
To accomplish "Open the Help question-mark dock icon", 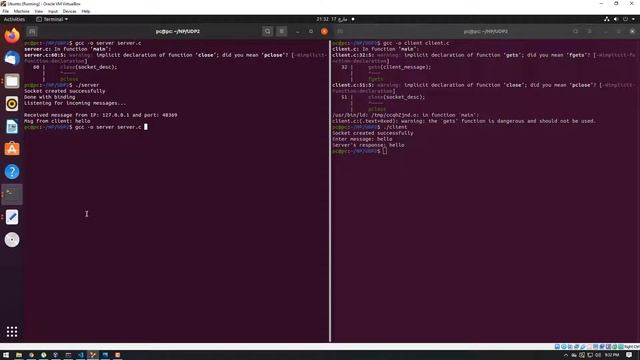I will (x=12, y=172).
